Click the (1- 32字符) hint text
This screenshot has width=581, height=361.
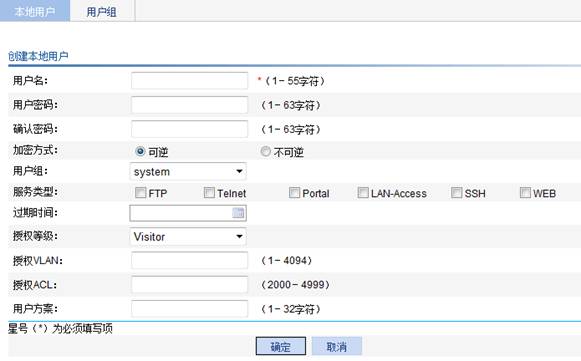[290, 309]
